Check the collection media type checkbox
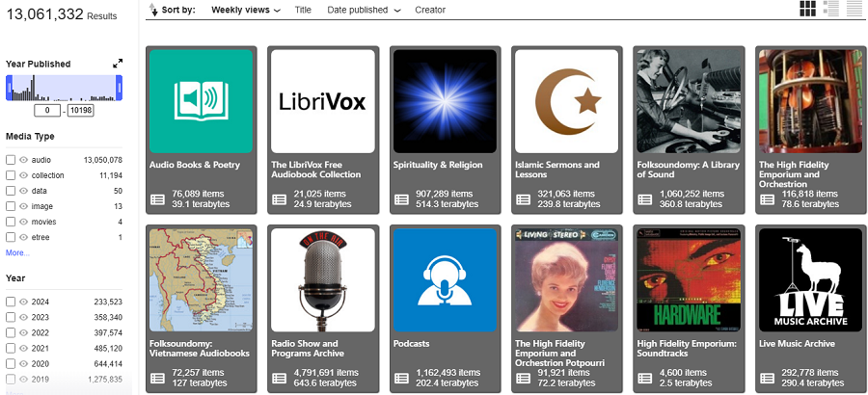The height and width of the screenshot is (395, 868). click(x=11, y=175)
